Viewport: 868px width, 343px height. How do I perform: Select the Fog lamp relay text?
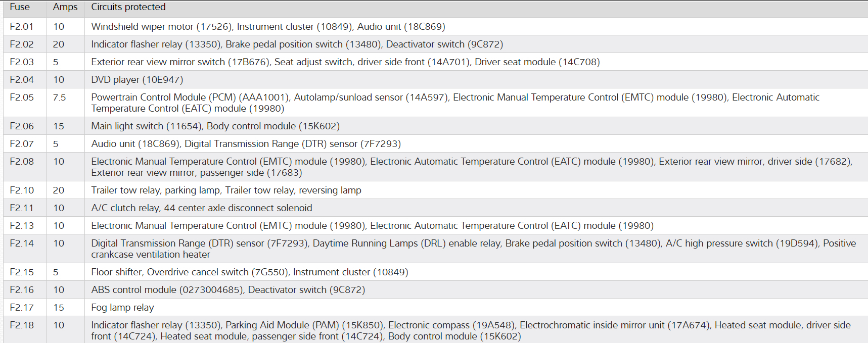pos(123,308)
